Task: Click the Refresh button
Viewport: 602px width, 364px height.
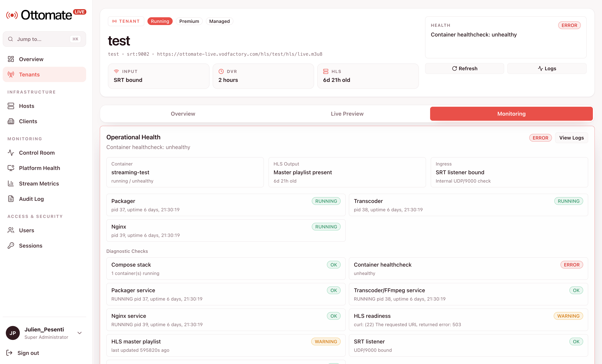Action: pos(464,69)
